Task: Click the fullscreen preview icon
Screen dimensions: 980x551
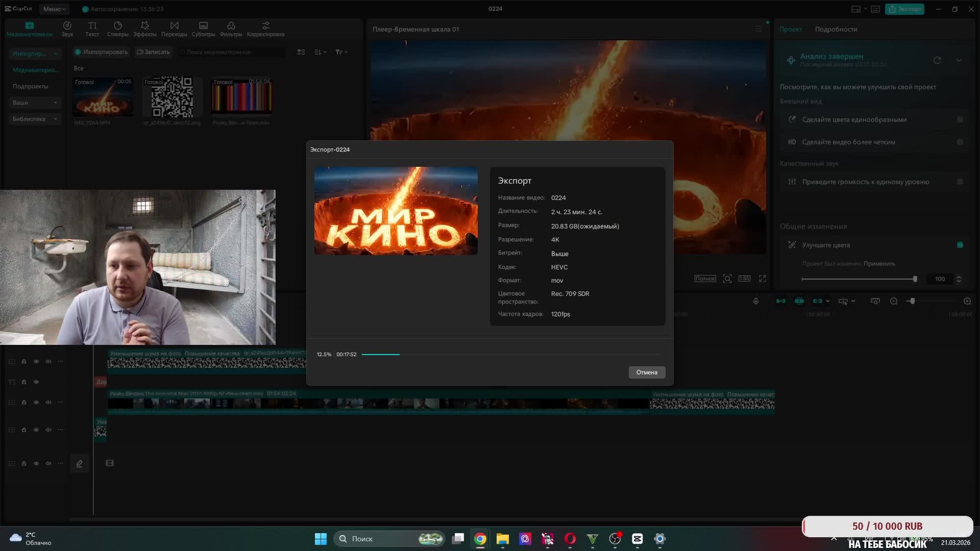Action: (763, 279)
